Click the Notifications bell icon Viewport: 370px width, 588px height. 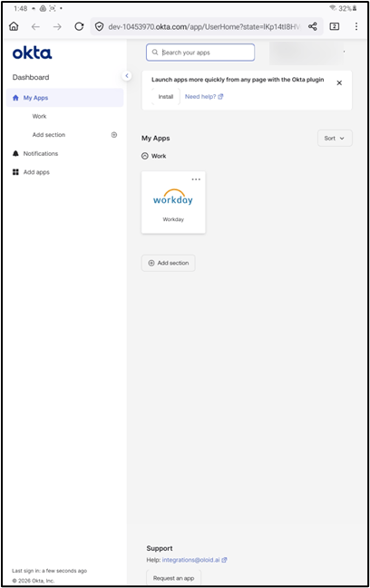pos(15,153)
